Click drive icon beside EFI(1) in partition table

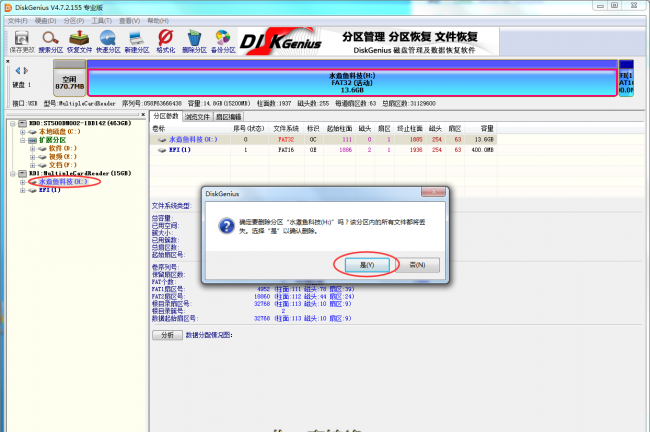(162, 150)
